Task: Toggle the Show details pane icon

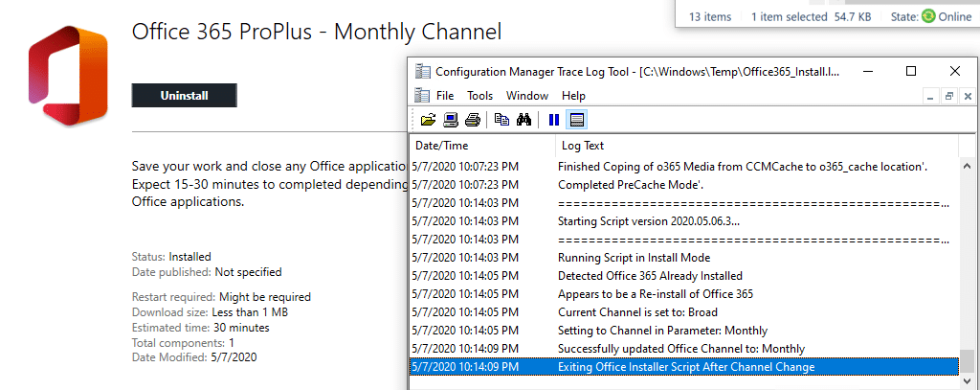Action: 577,120
